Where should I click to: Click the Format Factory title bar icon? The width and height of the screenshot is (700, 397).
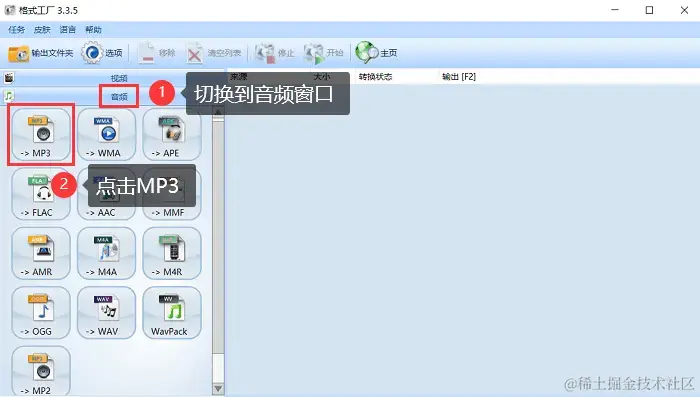pyautogui.click(x=9, y=10)
